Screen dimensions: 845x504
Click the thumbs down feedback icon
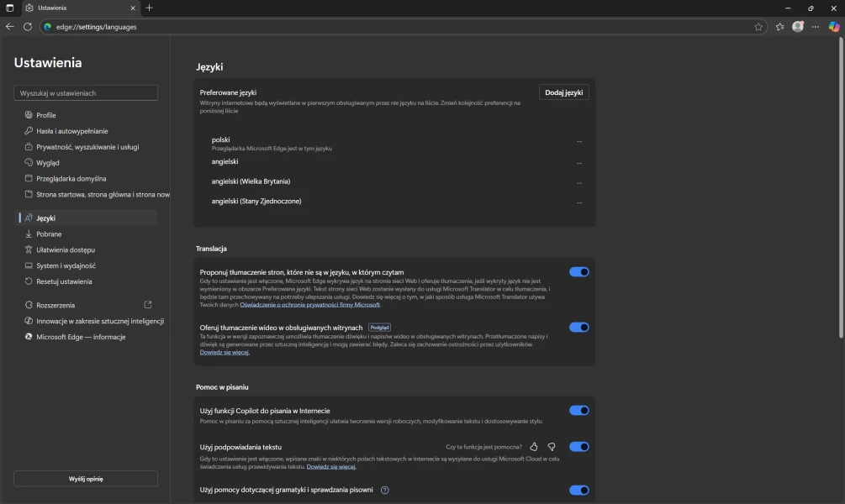click(552, 447)
